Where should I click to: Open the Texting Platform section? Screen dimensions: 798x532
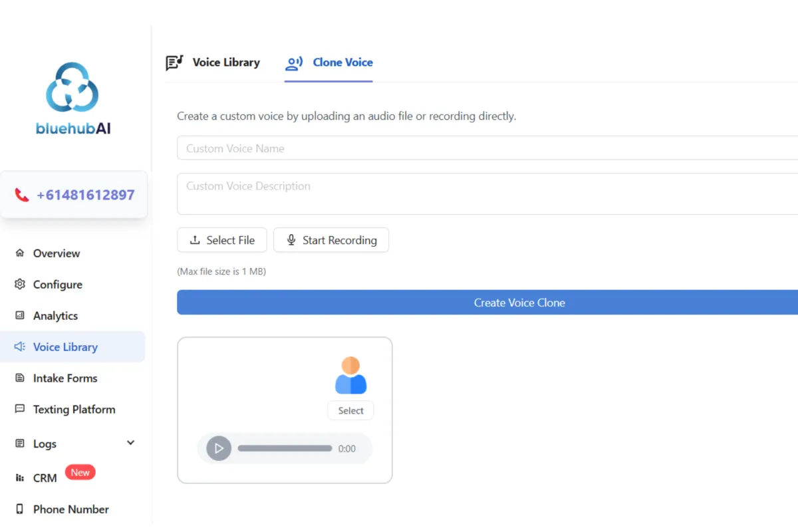(72, 410)
